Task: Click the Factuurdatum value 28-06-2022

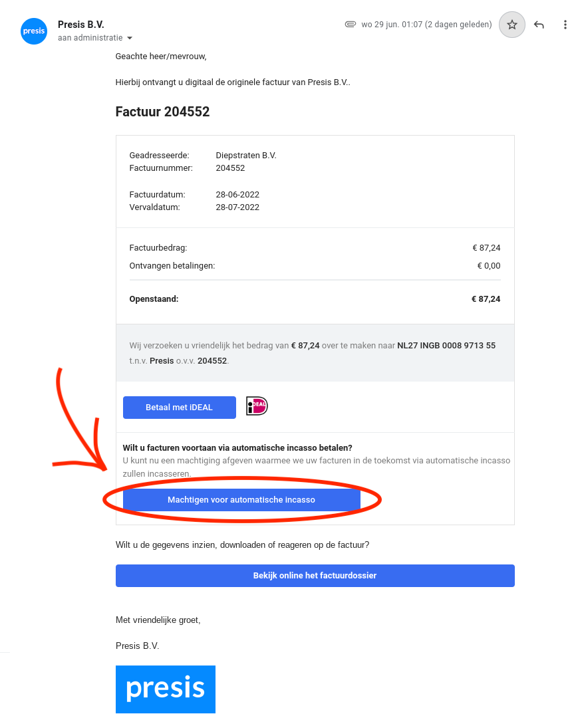Action: point(237,195)
